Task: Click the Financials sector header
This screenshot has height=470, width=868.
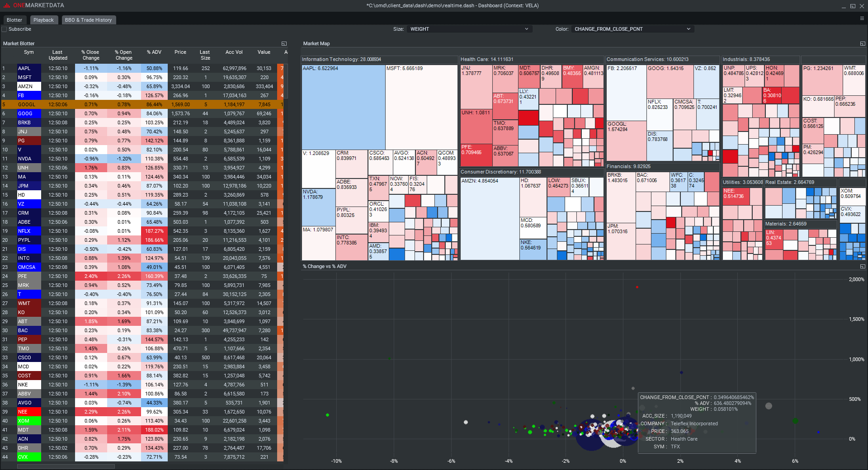Action: click(663, 167)
